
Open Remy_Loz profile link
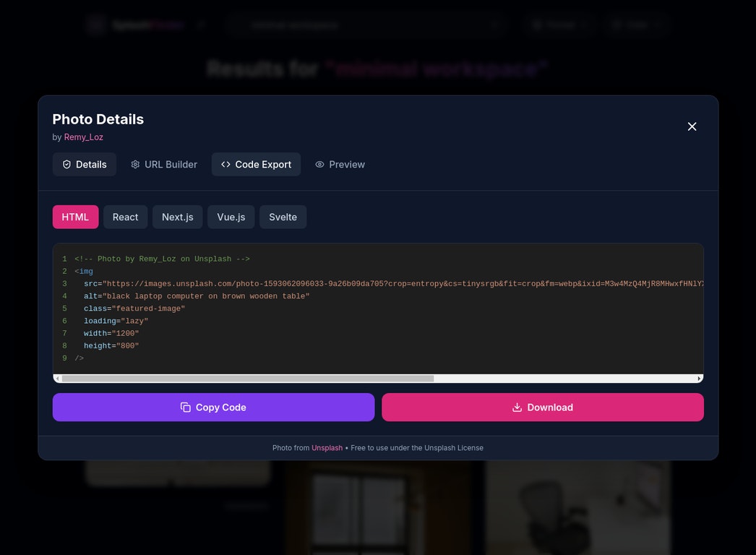[x=83, y=137]
